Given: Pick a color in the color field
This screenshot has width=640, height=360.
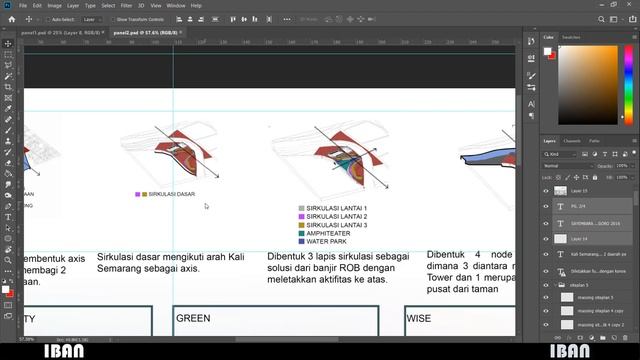Looking at the screenshot, I should click(x=588, y=85).
